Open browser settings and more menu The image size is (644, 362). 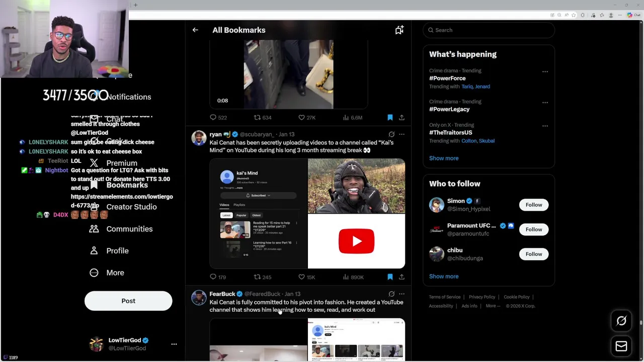[x=620, y=15]
